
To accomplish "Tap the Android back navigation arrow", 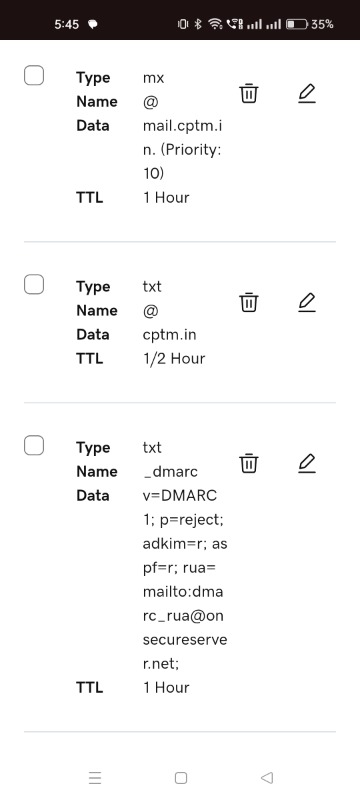I will tap(267, 778).
